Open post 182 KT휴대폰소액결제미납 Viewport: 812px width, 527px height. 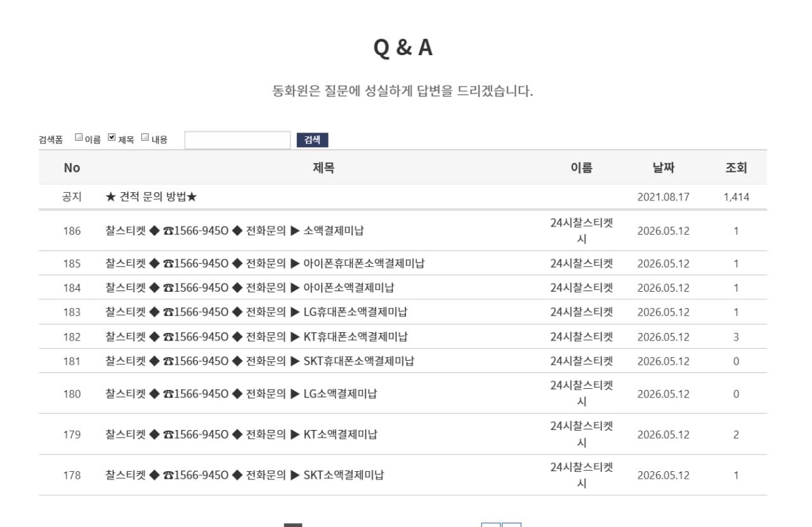click(256, 337)
